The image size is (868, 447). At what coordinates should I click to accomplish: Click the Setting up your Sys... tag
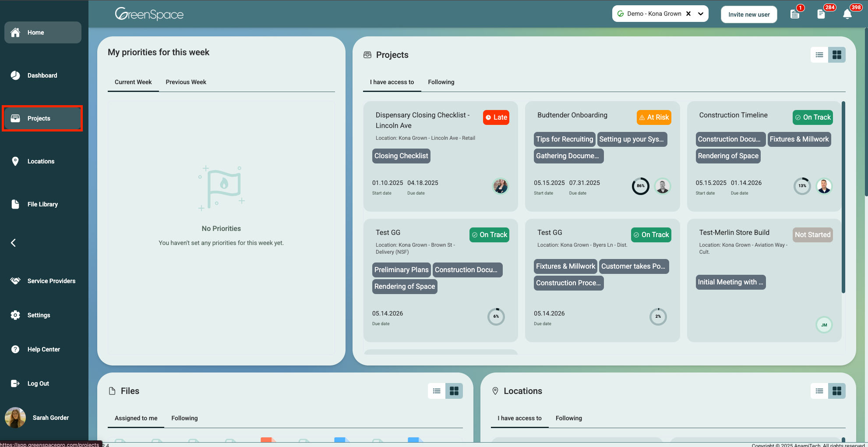pos(632,139)
